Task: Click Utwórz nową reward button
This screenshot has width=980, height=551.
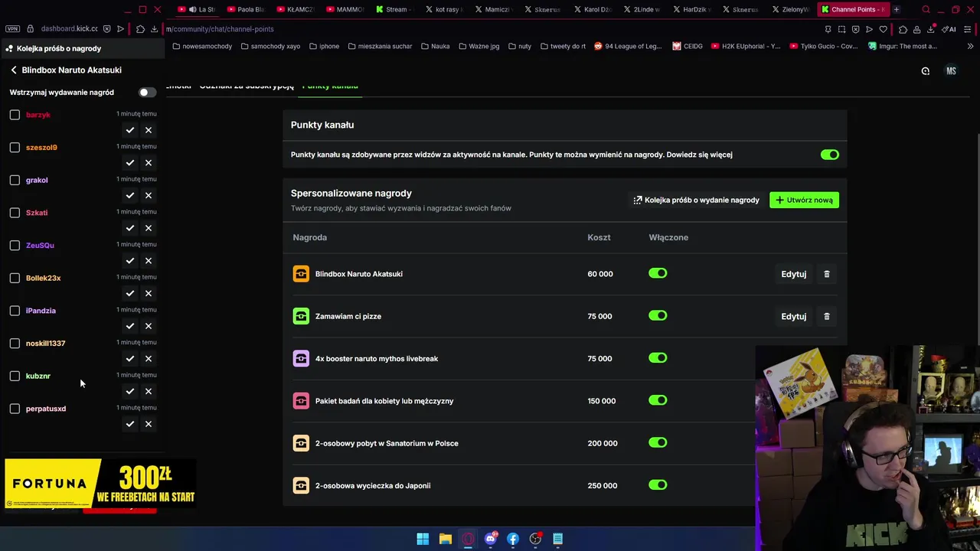Action: 804,200
